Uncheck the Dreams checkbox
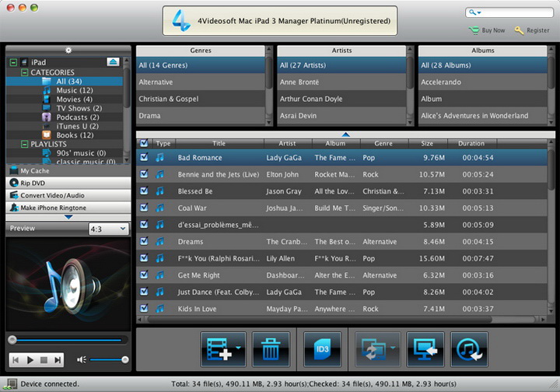The width and height of the screenshot is (560, 392). point(144,240)
